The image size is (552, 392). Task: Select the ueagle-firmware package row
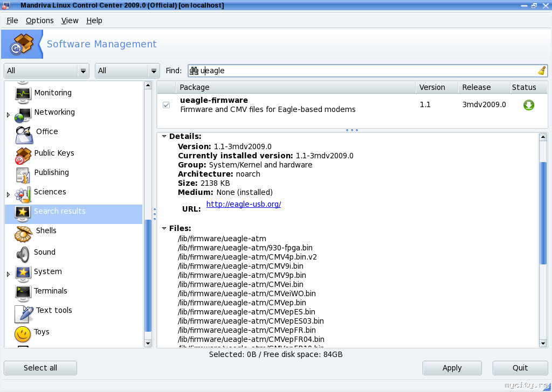[352, 105]
